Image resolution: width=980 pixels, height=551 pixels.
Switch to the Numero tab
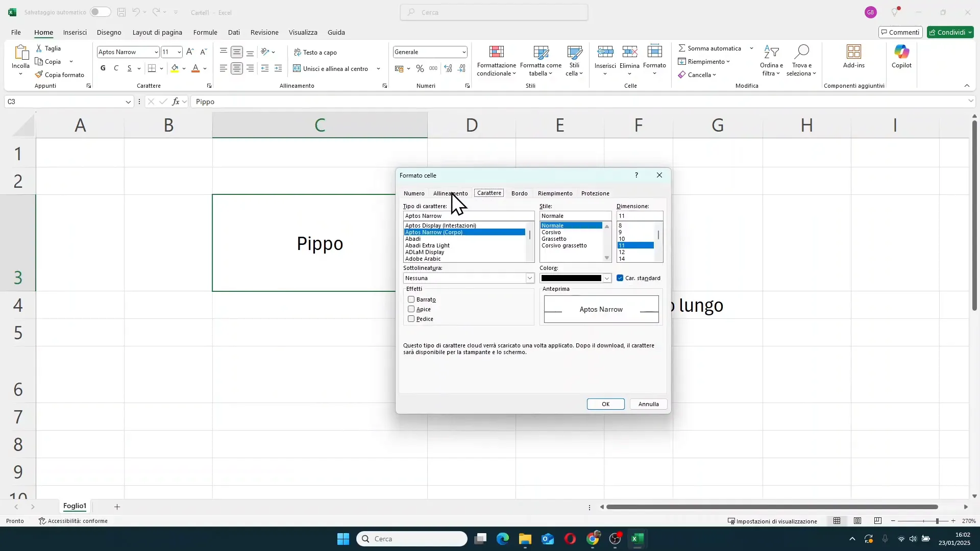[414, 193]
